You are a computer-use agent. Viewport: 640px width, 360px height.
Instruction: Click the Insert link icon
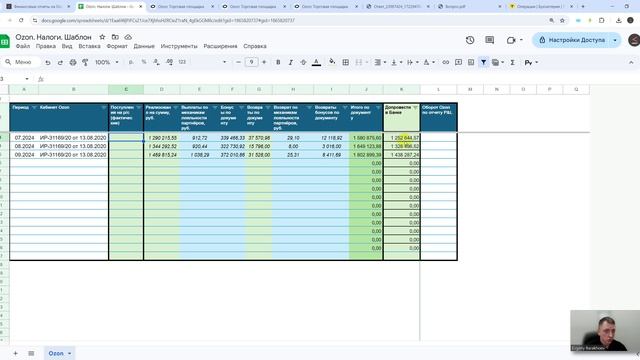pos(446,62)
